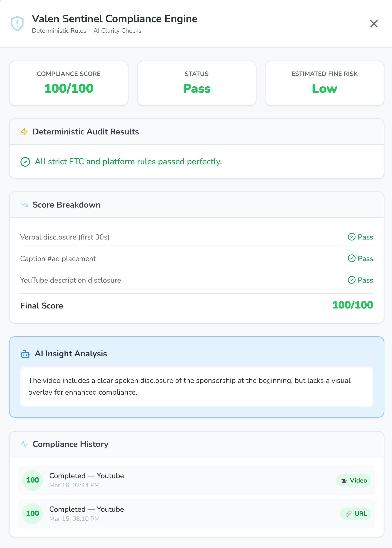
Task: Click the 100 score circle for Mar 16
Action: 33,480
